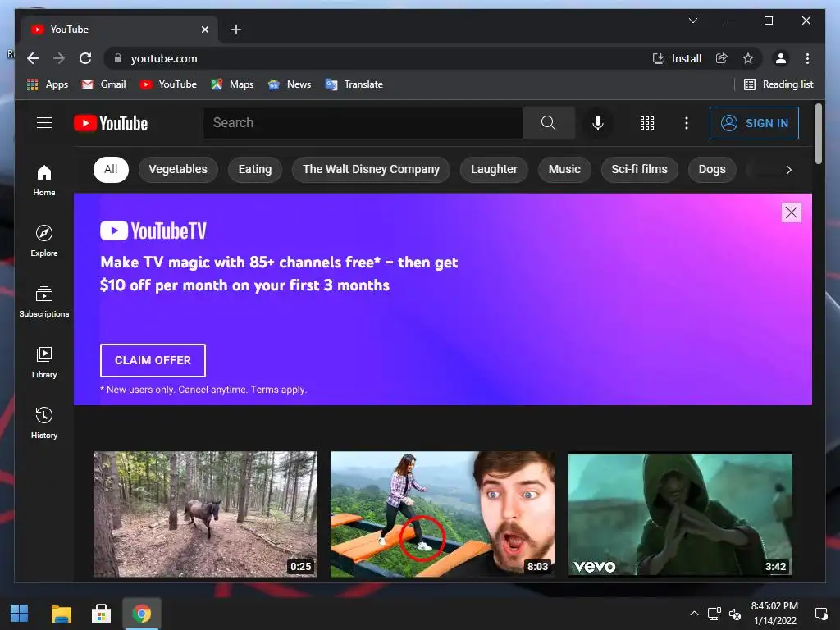Open the muted volume tray icon
Screen dimensions: 840x630
[x=735, y=614]
